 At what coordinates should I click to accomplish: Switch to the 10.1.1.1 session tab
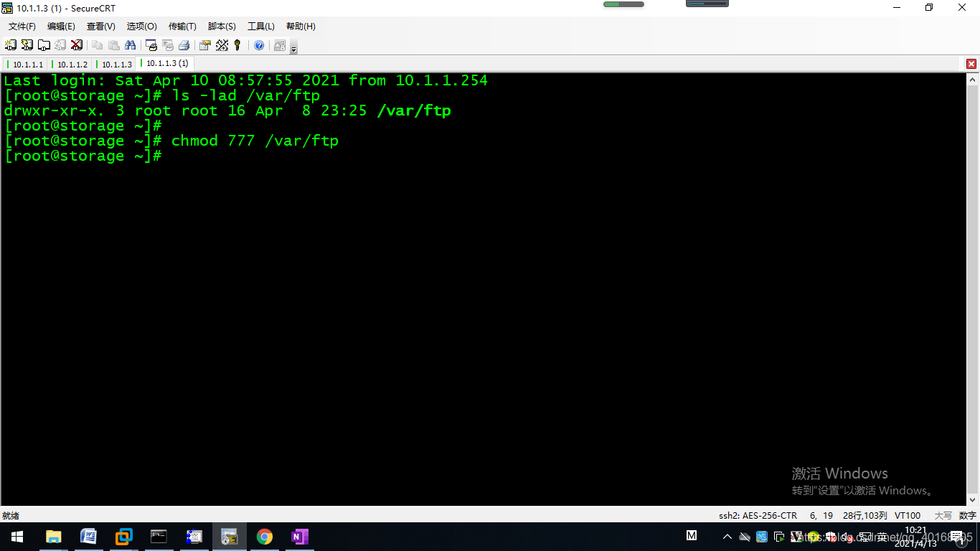[26, 65]
